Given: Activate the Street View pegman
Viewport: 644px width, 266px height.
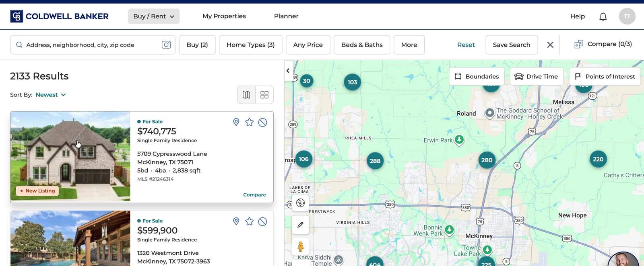Looking at the screenshot, I should (300, 246).
